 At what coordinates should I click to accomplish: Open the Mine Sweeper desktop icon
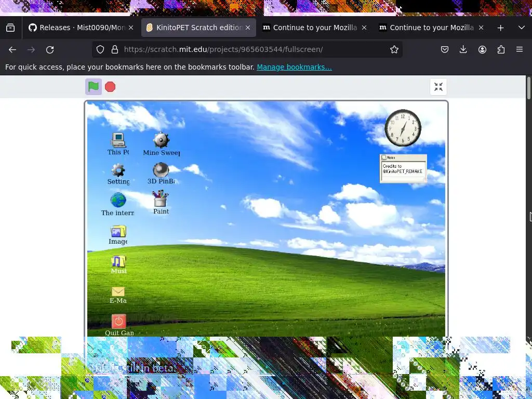point(161,144)
